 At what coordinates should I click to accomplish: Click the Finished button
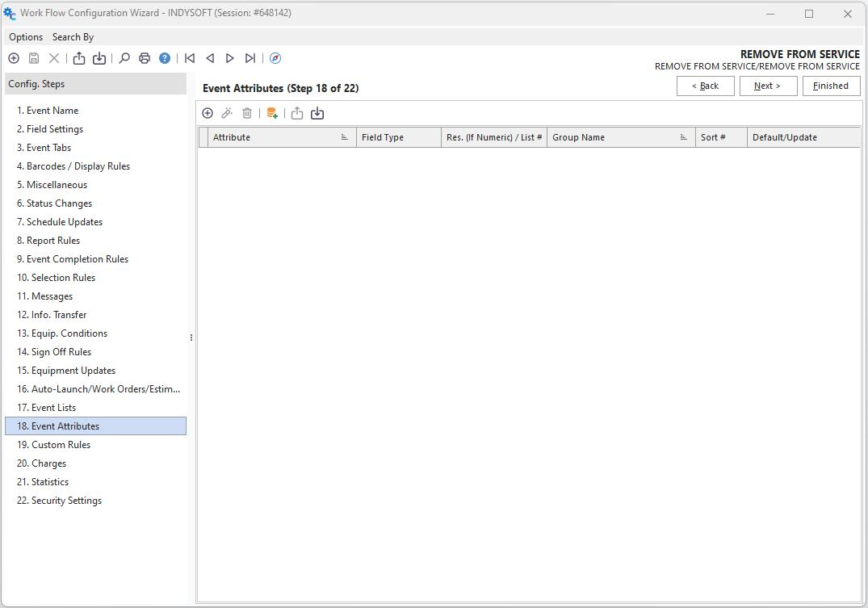(x=832, y=86)
